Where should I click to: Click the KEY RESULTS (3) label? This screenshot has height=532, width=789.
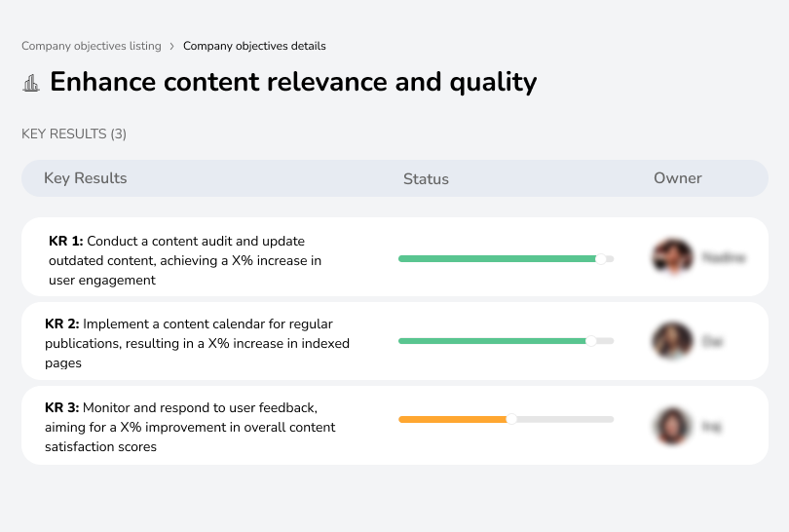click(74, 133)
